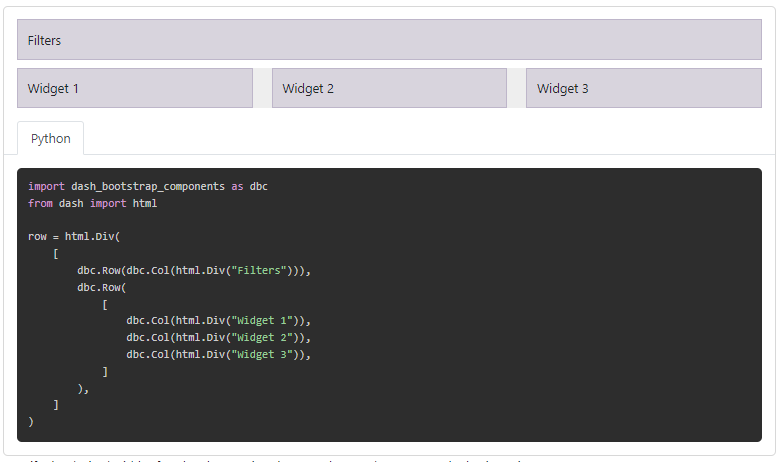Click the "as" keyword in the code
The height and width of the screenshot is (462, 783).
point(237,186)
